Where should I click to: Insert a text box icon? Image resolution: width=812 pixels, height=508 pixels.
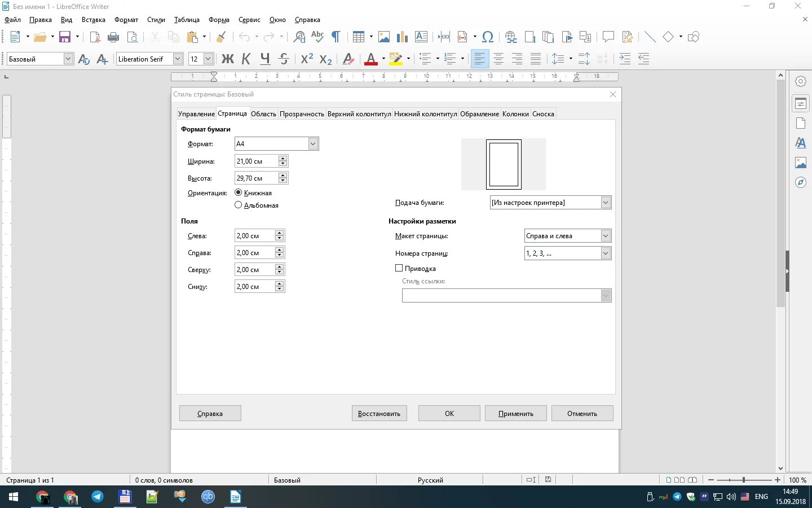[421, 37]
